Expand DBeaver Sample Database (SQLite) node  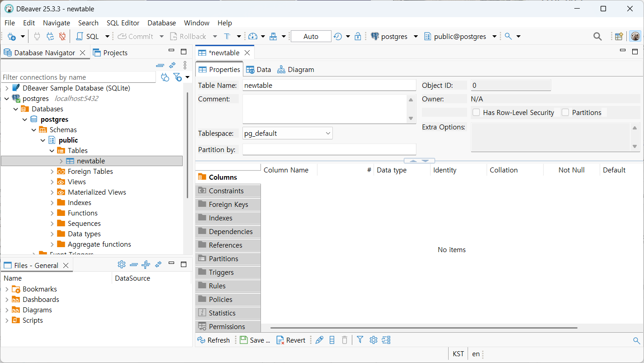tap(7, 88)
